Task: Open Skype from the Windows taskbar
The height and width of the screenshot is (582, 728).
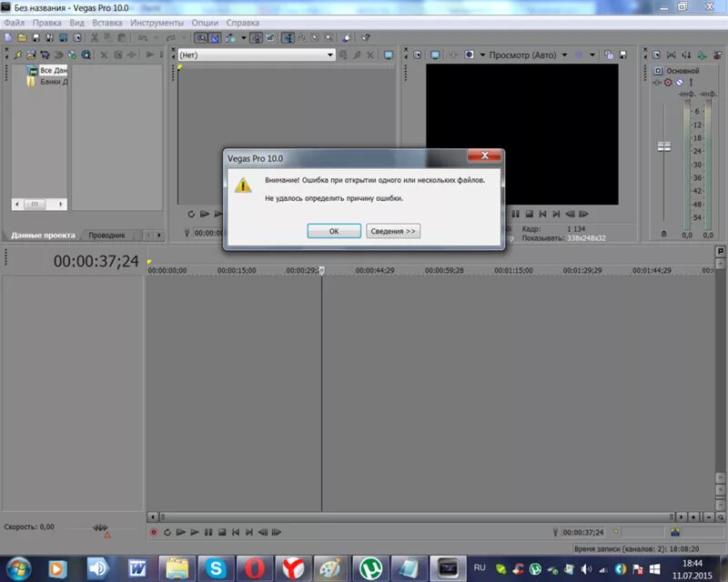Action: (216, 568)
